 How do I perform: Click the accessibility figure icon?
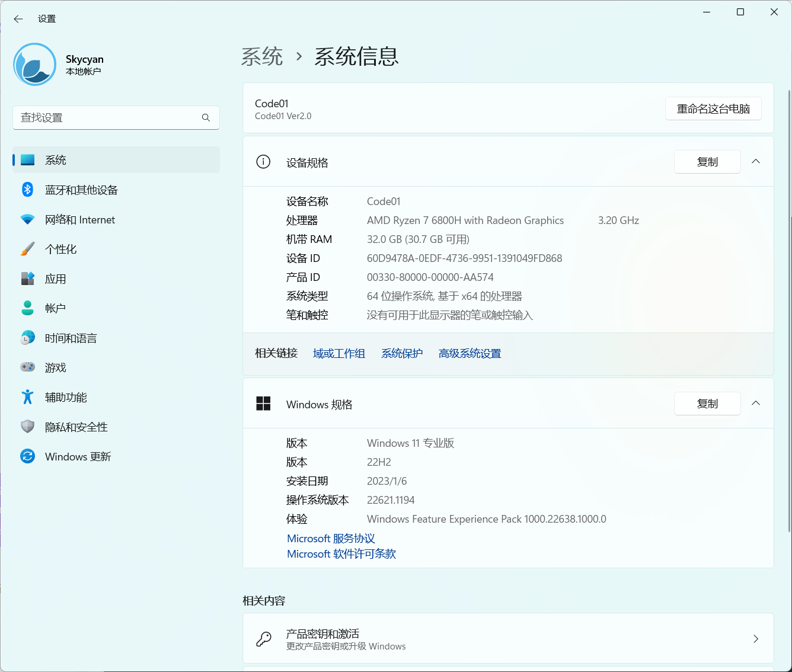point(28,397)
